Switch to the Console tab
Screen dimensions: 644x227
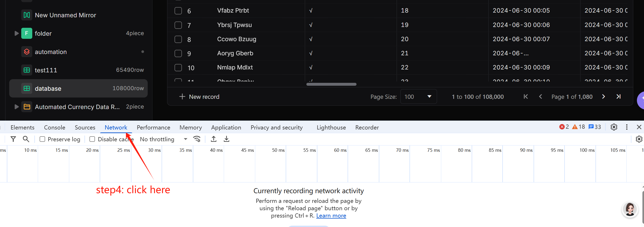tap(55, 127)
